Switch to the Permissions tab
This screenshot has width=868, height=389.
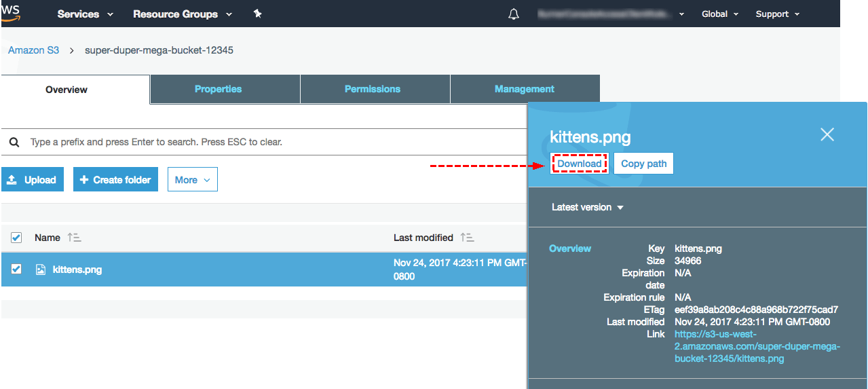pos(375,89)
